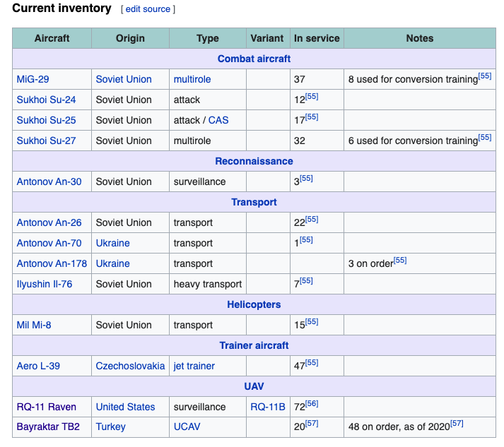
Task: Open the Mil Mi-8 link
Action: (34, 326)
